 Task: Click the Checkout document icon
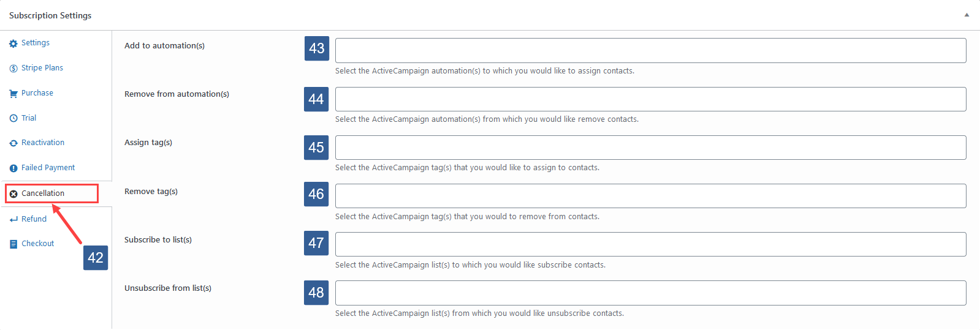[13, 244]
